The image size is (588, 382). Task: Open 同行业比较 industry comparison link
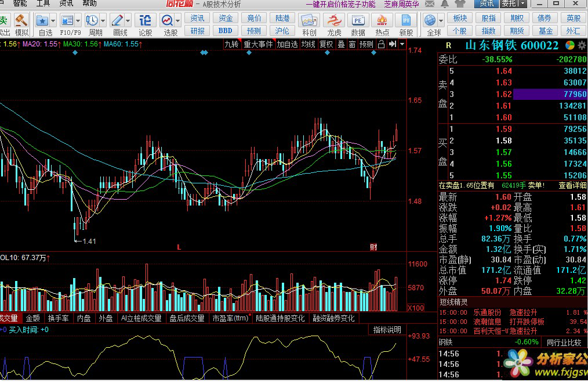pos(564,342)
